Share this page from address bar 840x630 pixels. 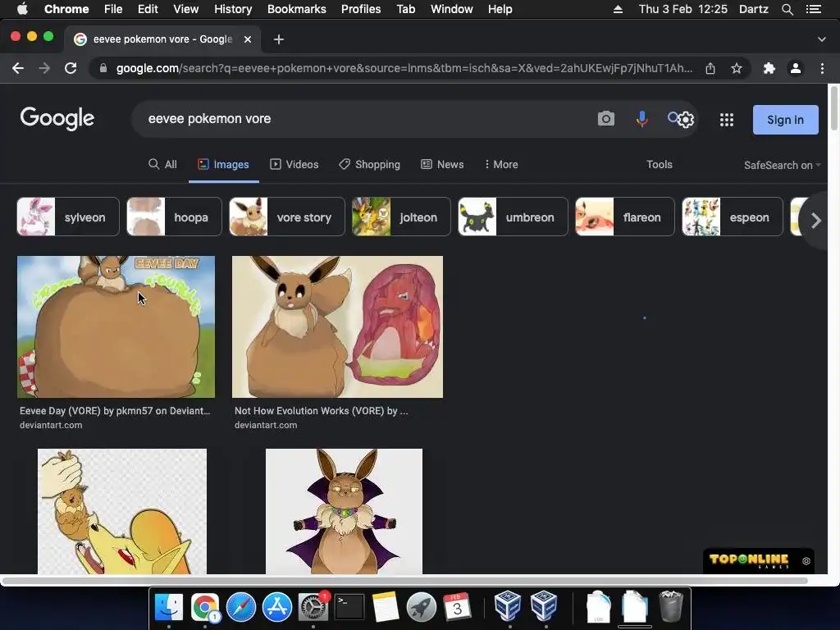(710, 69)
